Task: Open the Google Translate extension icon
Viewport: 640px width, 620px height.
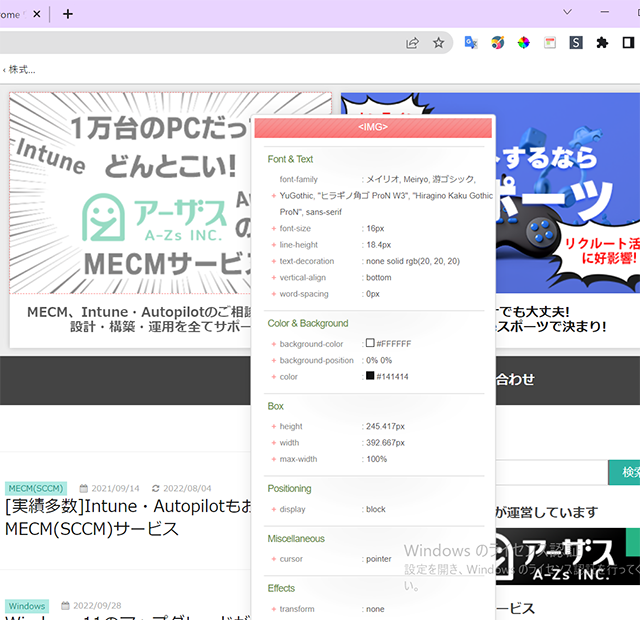Action: [471, 43]
